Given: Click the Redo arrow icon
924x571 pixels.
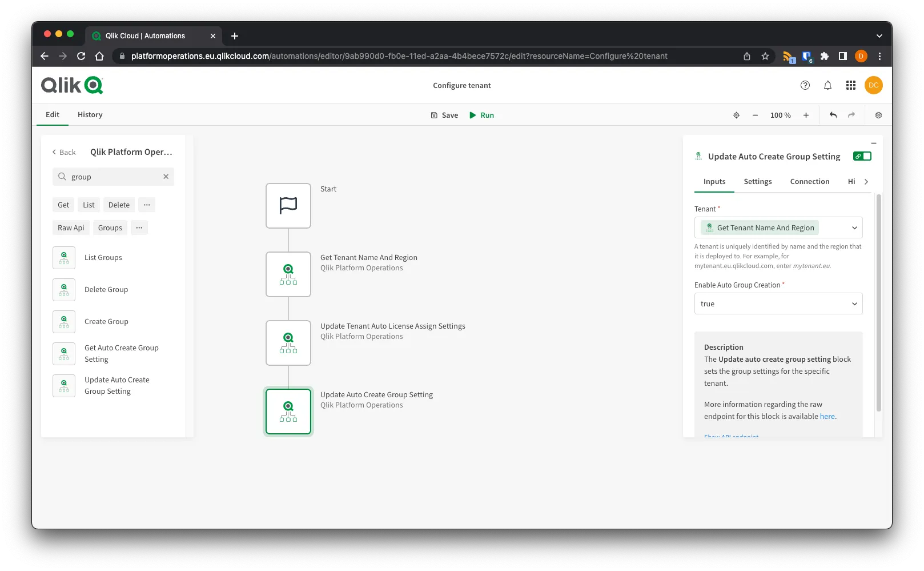Looking at the screenshot, I should 851,115.
